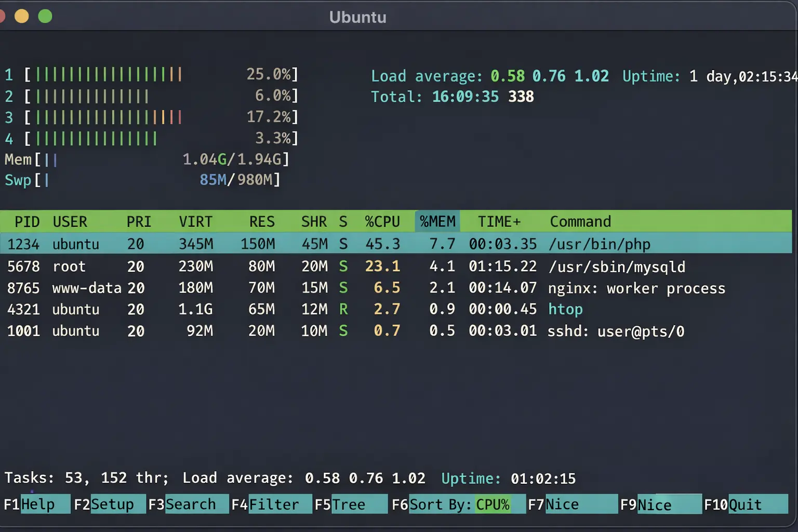
Task: Select the /usr/sbin/mysqld process row
Action: (x=396, y=267)
